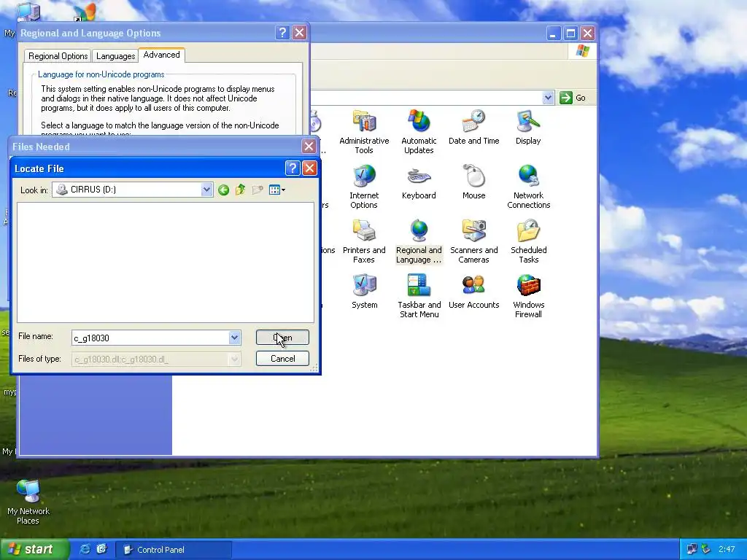Open Date and Time applet
747x560 pixels.
click(473, 127)
